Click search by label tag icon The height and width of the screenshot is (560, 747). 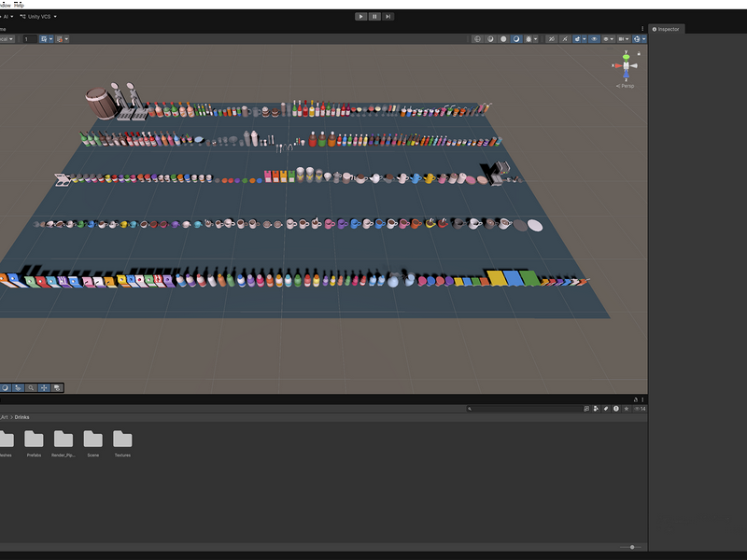[x=606, y=409]
